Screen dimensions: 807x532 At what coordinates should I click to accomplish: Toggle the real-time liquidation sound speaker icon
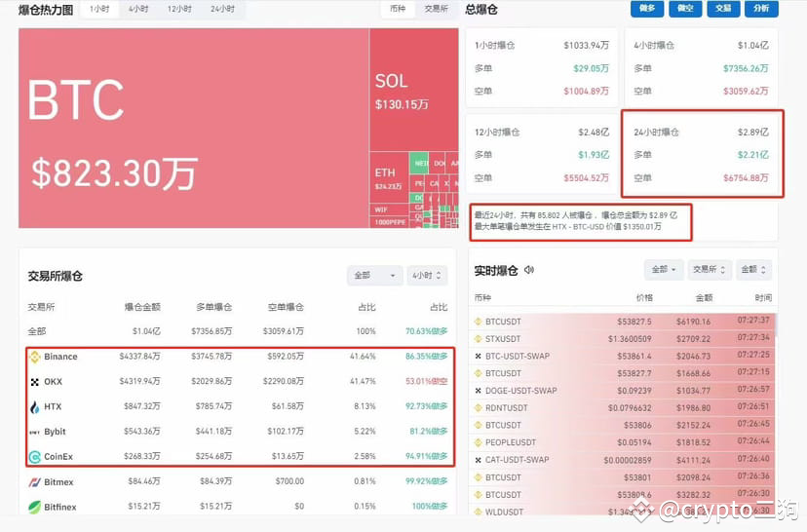pos(529,270)
